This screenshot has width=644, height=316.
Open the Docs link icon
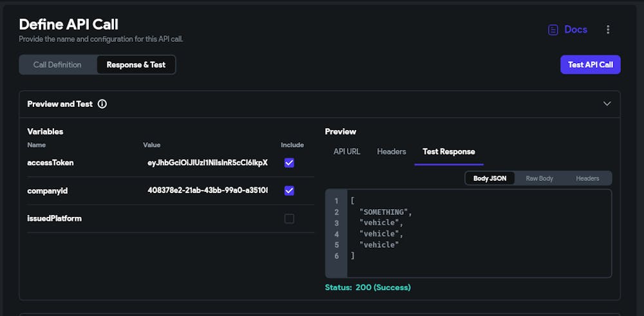[553, 30]
